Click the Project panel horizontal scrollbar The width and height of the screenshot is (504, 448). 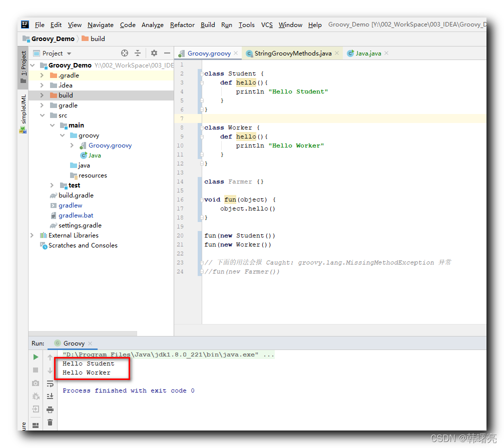[x=83, y=333]
